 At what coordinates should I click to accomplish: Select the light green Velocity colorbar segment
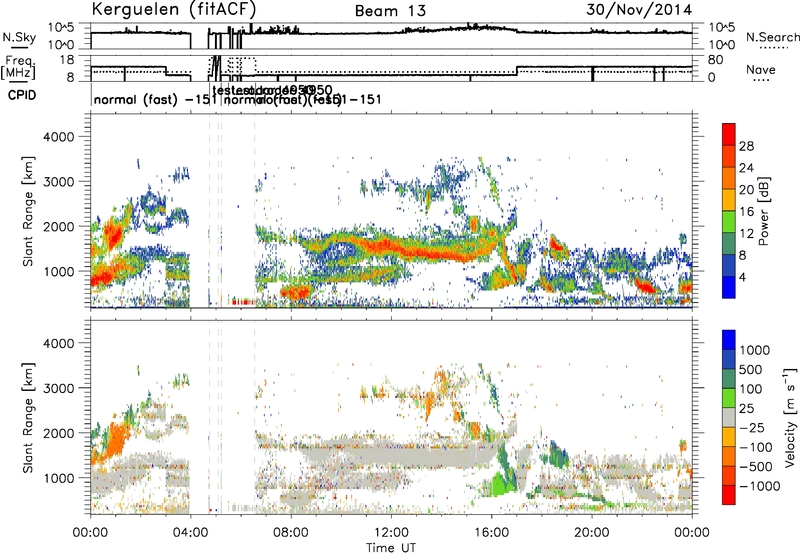(x=729, y=398)
